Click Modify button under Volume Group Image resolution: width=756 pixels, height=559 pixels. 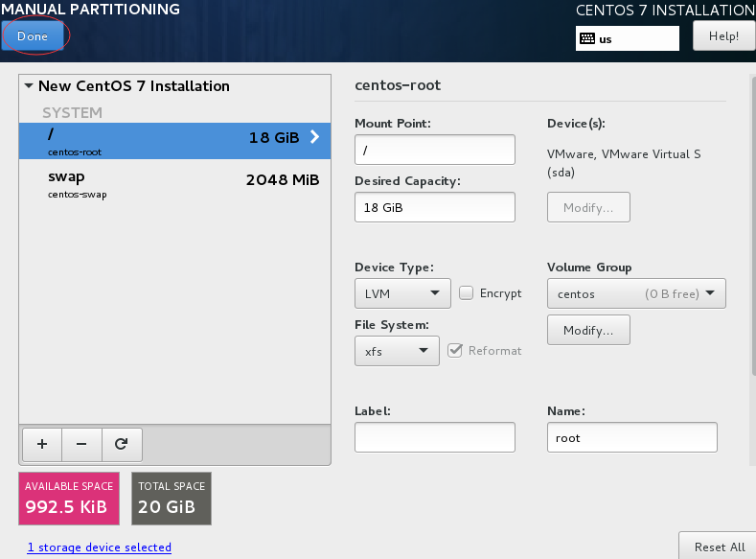(x=588, y=330)
